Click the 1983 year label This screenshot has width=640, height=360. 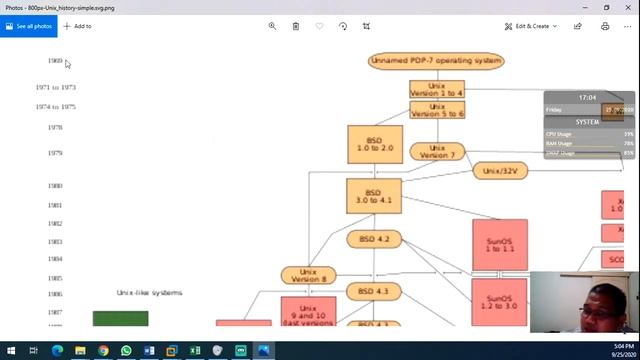55,242
